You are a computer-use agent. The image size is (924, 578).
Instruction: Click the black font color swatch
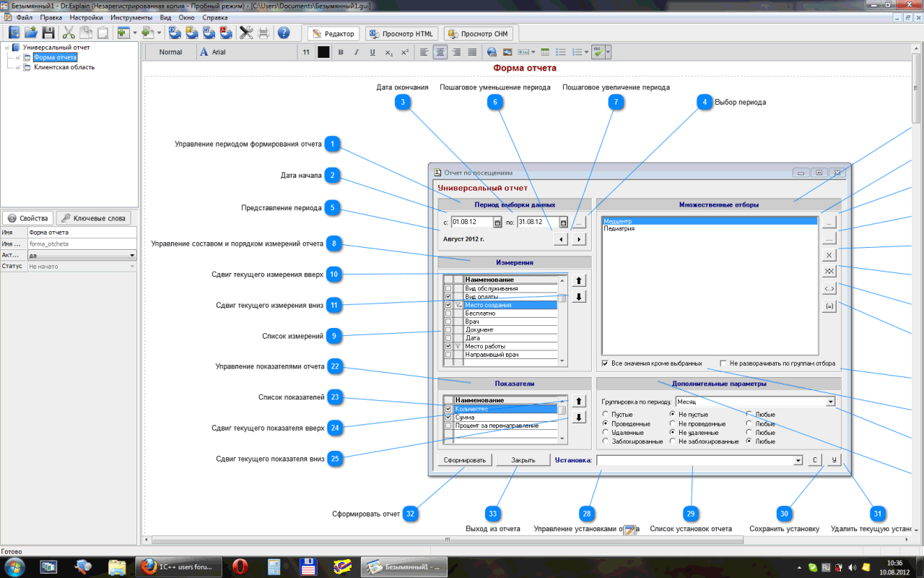(x=323, y=52)
